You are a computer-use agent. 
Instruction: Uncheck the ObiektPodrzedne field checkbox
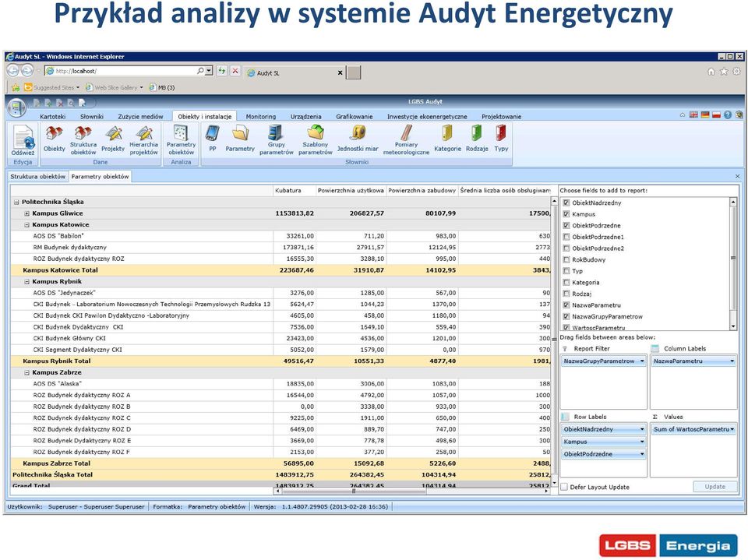click(x=566, y=225)
